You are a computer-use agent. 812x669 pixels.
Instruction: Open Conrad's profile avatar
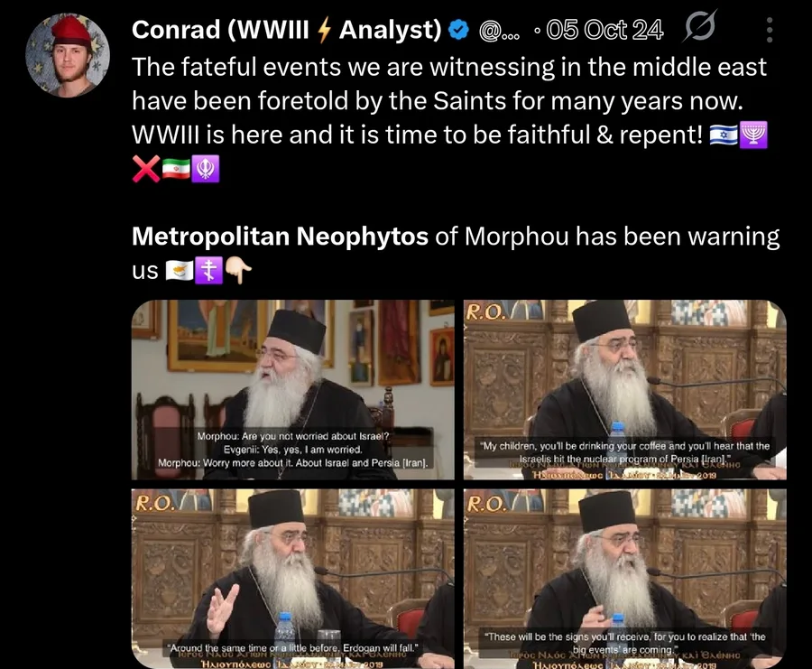coord(68,55)
